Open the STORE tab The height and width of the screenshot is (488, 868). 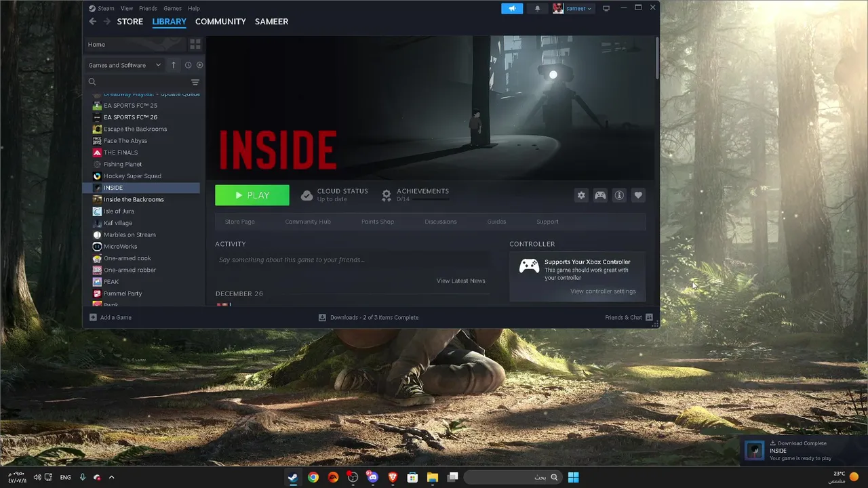[130, 22]
